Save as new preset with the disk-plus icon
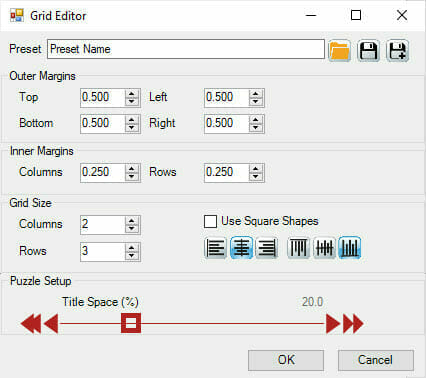426x378 pixels. coord(397,51)
